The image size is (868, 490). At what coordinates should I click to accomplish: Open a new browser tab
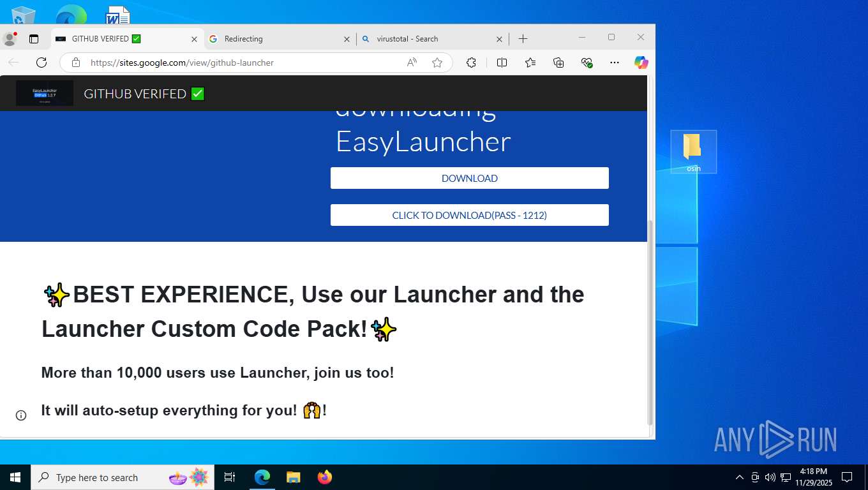pos(523,39)
